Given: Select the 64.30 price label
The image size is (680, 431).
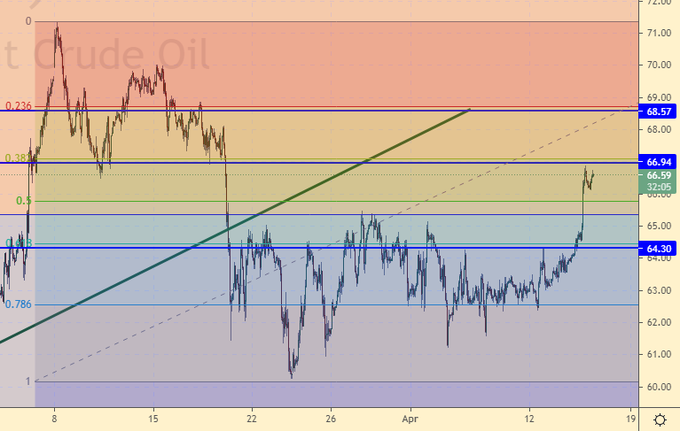Looking at the screenshot, I should point(658,248).
